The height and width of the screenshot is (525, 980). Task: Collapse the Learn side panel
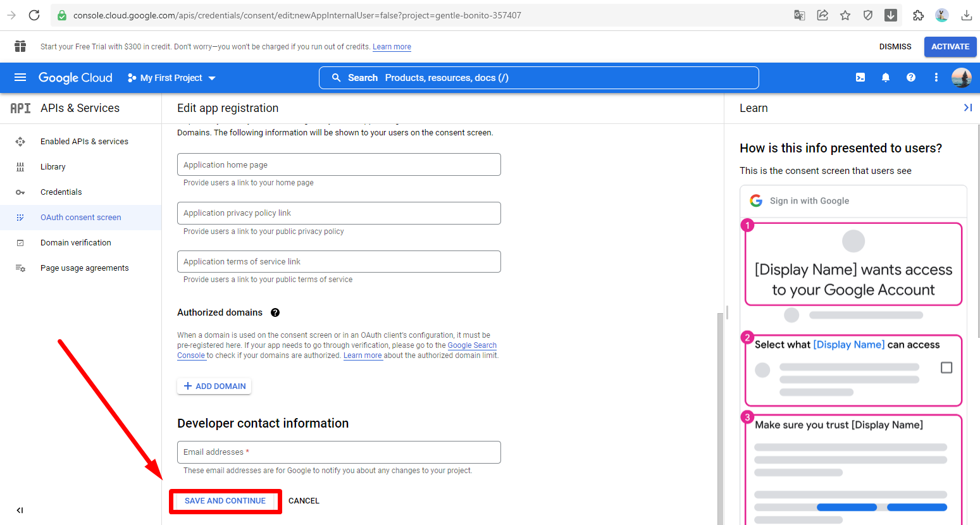pyautogui.click(x=967, y=108)
